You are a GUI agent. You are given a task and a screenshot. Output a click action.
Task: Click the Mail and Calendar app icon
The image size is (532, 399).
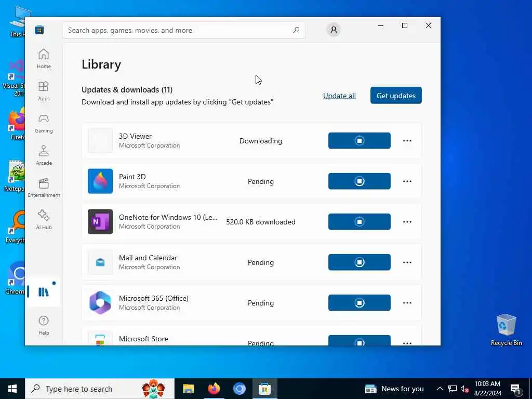tap(100, 262)
